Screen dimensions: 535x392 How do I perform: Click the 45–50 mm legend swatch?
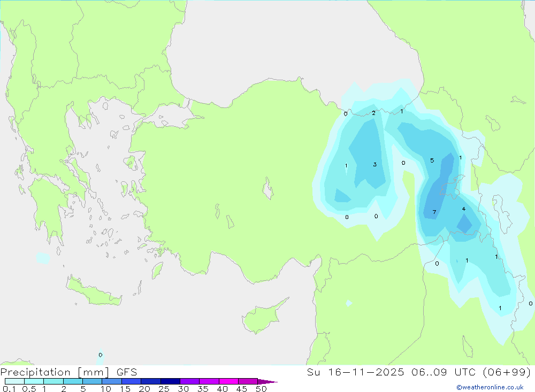tap(248, 381)
